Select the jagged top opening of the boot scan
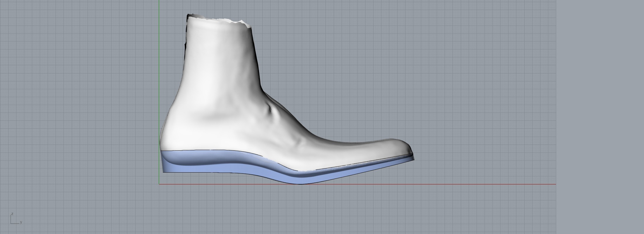Viewport: 644px width, 234px height. (220, 20)
